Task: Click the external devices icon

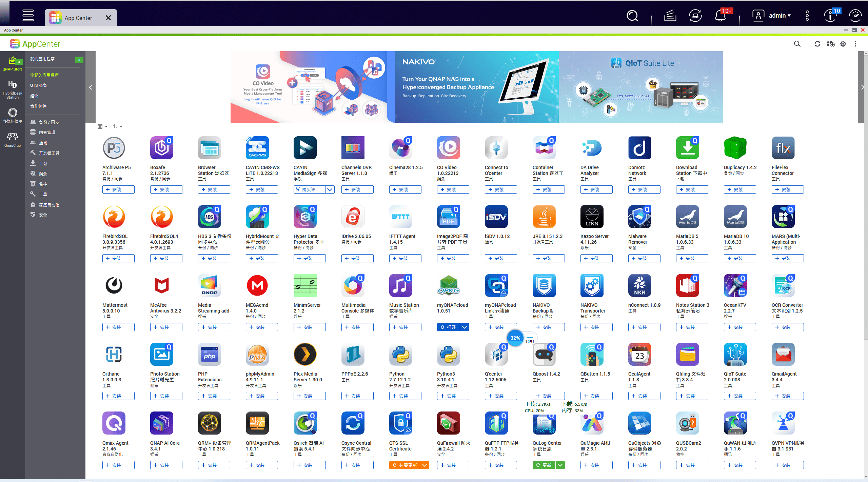Action: 695,16
